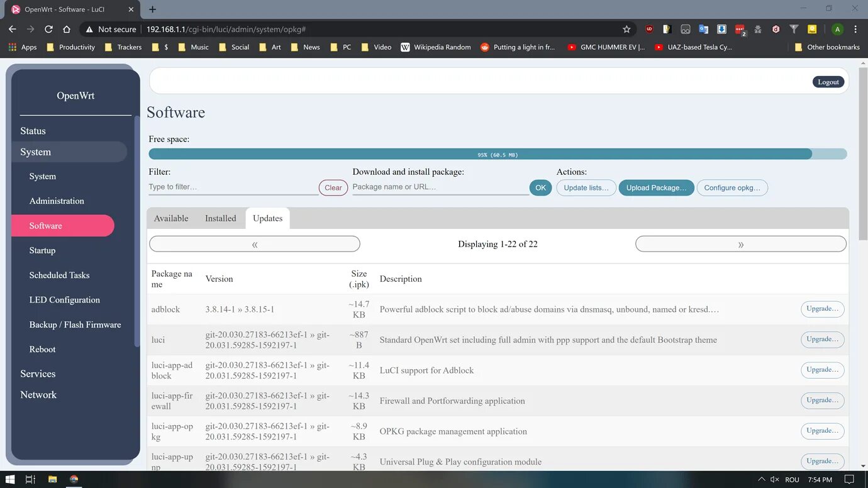Click Update lists button
The height and width of the screenshot is (488, 868).
(x=586, y=187)
